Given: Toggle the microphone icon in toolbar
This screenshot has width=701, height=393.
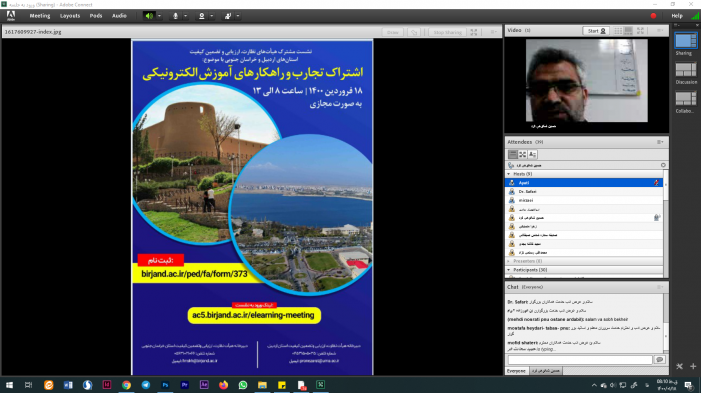Looking at the screenshot, I should pos(175,16).
